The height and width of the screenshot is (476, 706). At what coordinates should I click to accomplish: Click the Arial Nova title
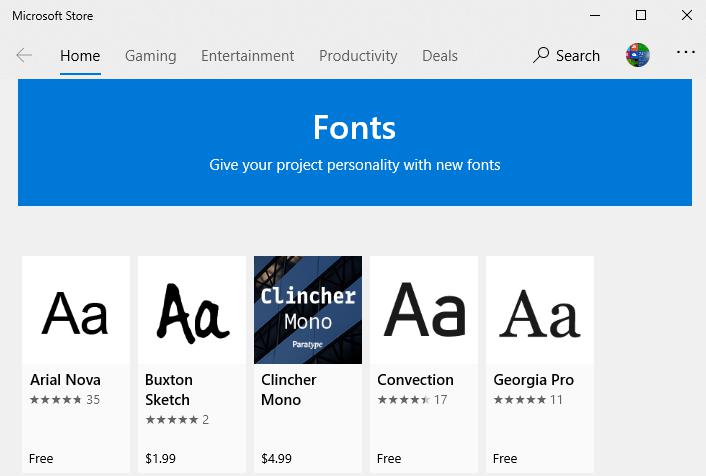tap(65, 380)
